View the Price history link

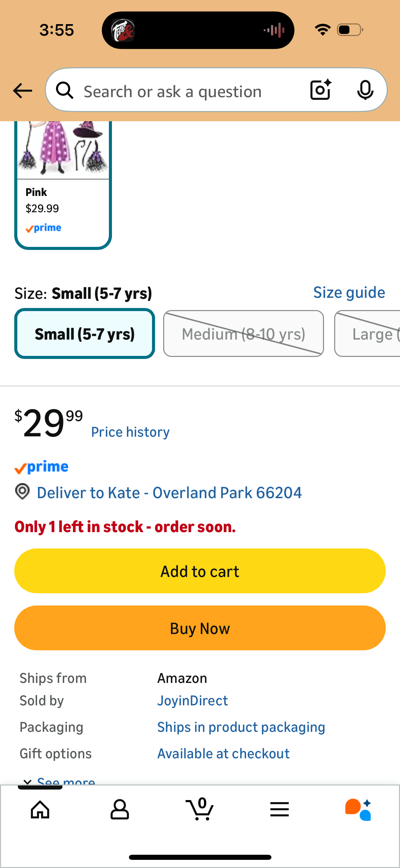[x=130, y=432]
